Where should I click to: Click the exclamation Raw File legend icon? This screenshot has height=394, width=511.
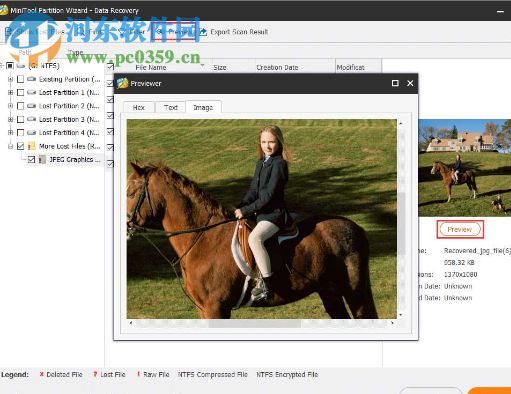(x=138, y=374)
